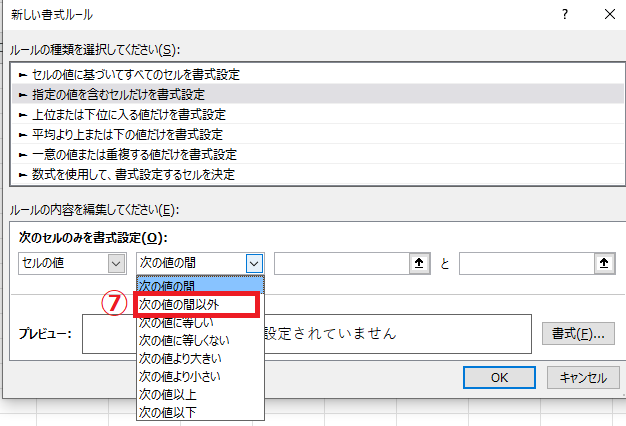Close the 新しい書式ルール dialog
The image size is (626, 426).
[x=610, y=15]
